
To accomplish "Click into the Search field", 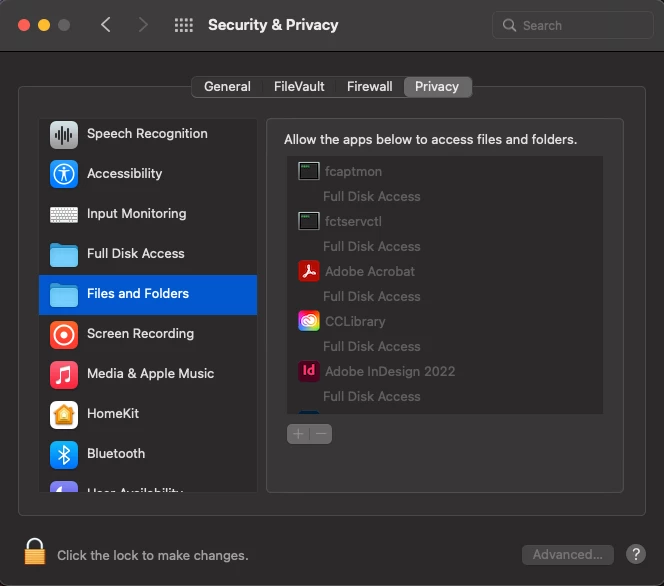I will click(x=573, y=25).
